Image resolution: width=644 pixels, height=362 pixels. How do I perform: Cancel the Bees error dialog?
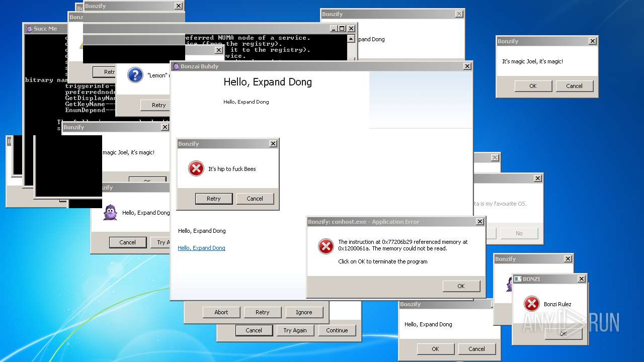tap(255, 199)
